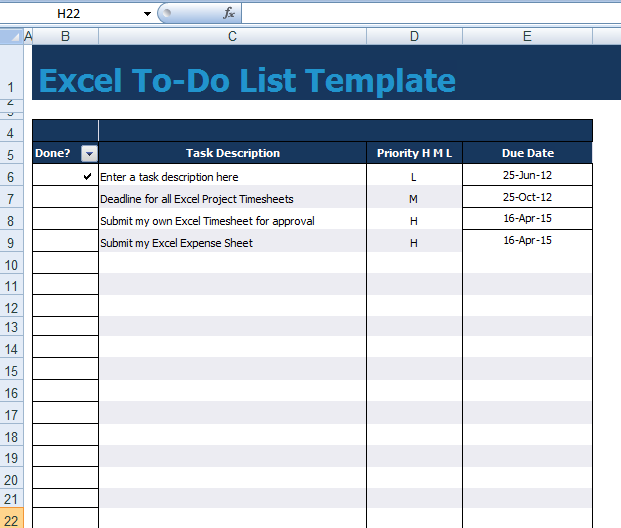Click the Select All corner triangle

(x=11, y=36)
